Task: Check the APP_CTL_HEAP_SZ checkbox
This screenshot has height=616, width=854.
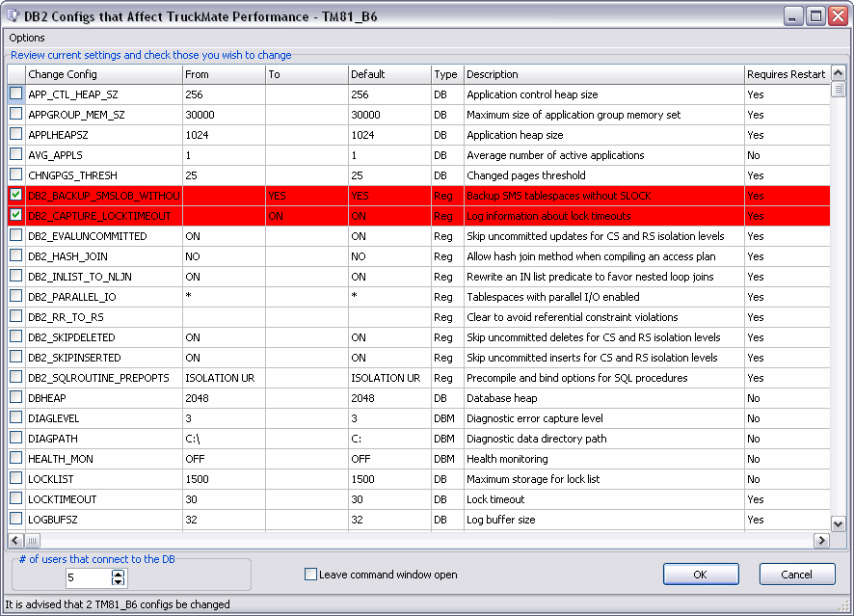Action: point(16,94)
